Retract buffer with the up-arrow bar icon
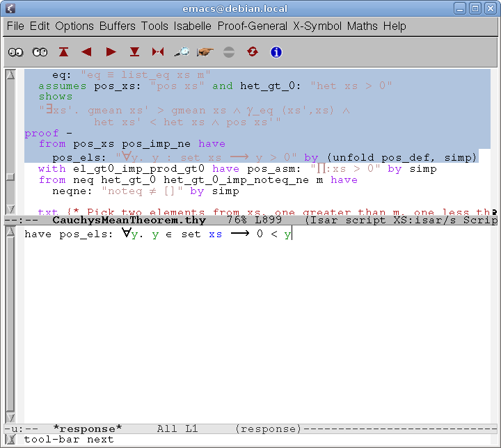Viewport: 501px width, 448px height. click(x=64, y=52)
